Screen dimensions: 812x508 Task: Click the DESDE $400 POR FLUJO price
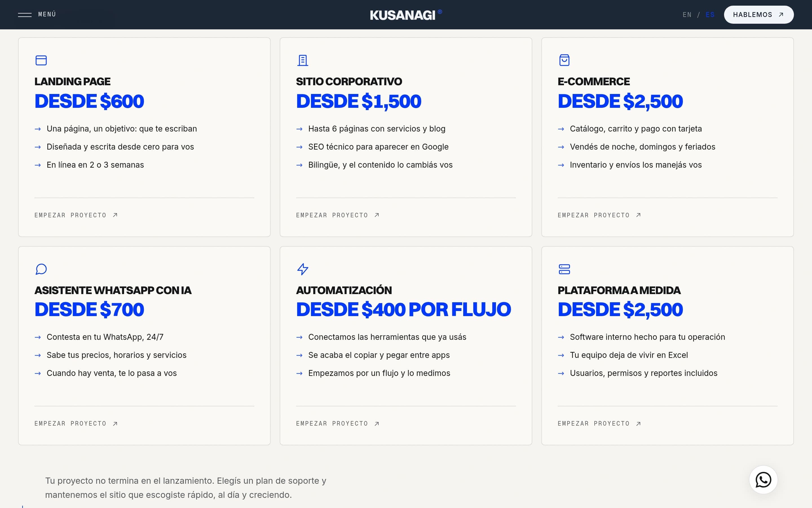tap(404, 309)
